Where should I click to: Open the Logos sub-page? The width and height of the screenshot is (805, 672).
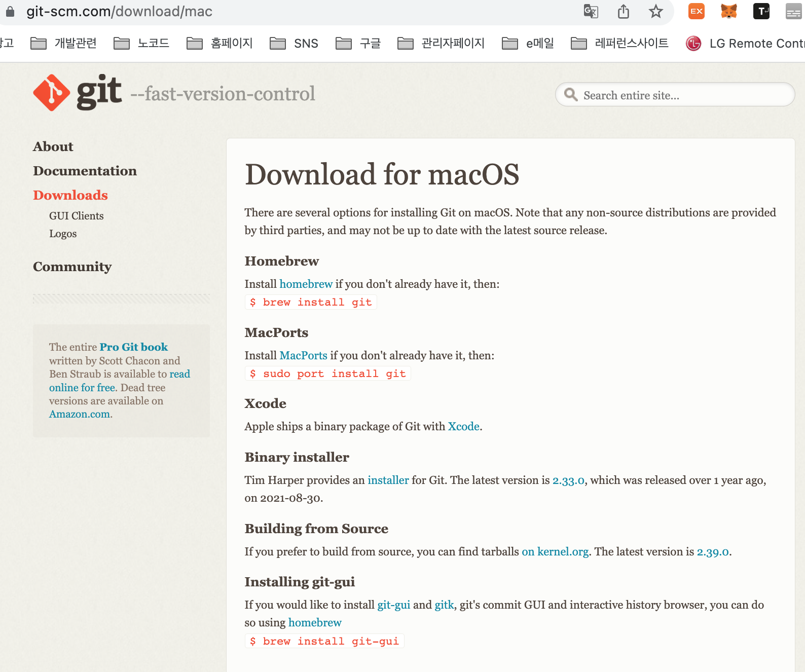click(x=63, y=234)
